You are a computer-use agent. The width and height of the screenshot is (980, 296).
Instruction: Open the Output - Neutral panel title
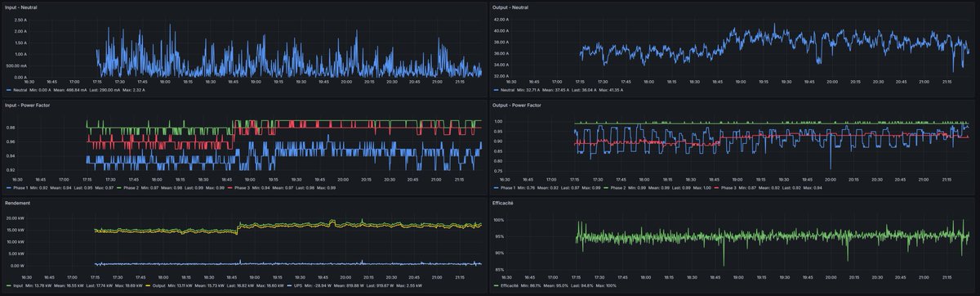click(511, 7)
